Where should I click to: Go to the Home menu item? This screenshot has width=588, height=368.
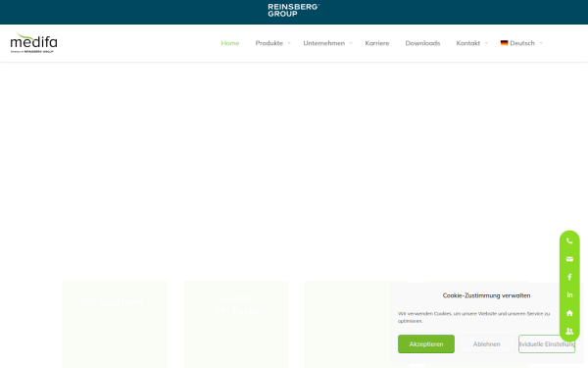pos(230,43)
